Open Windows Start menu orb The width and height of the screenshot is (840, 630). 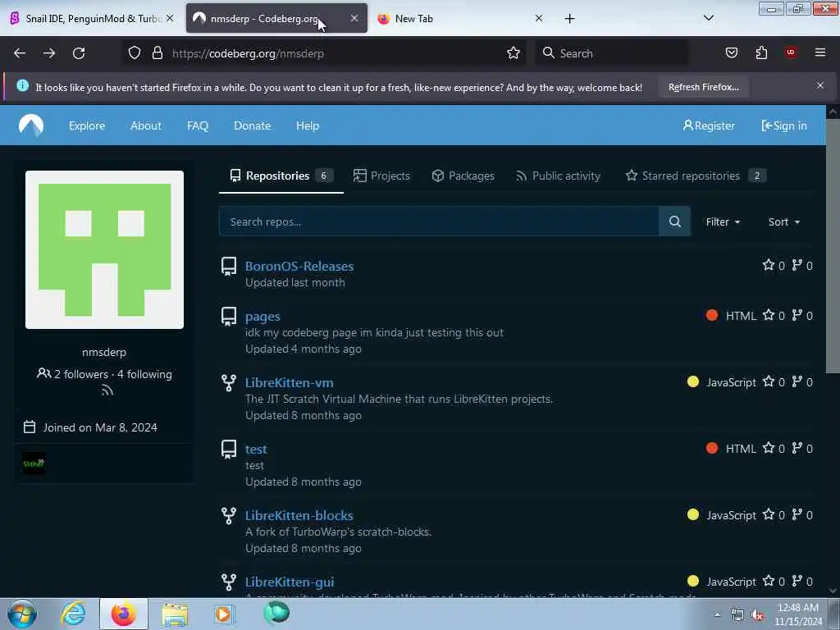22,614
